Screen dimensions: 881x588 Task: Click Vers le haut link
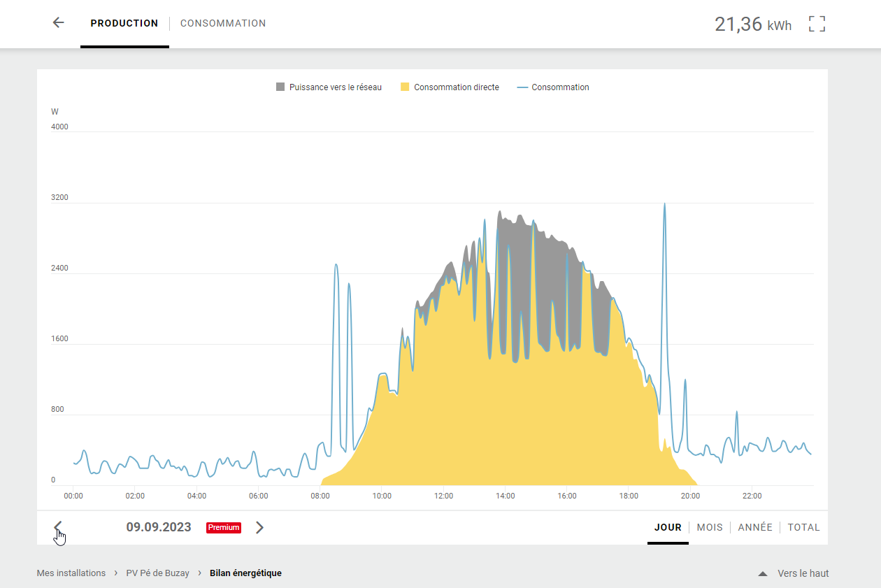pos(803,573)
